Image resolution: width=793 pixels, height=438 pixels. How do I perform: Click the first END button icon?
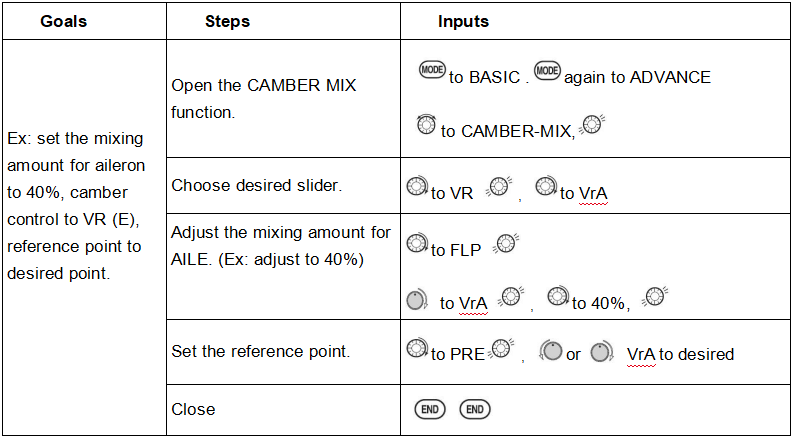tap(427, 409)
